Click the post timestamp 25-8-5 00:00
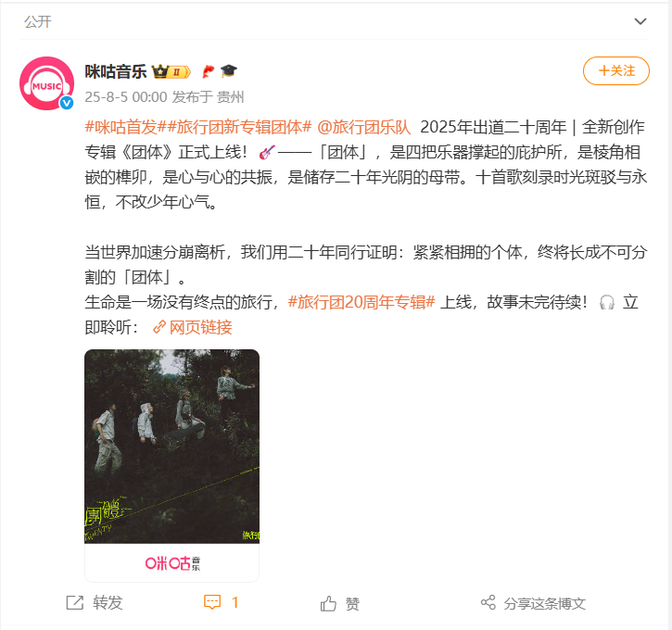The image size is (672, 630). click(x=125, y=97)
